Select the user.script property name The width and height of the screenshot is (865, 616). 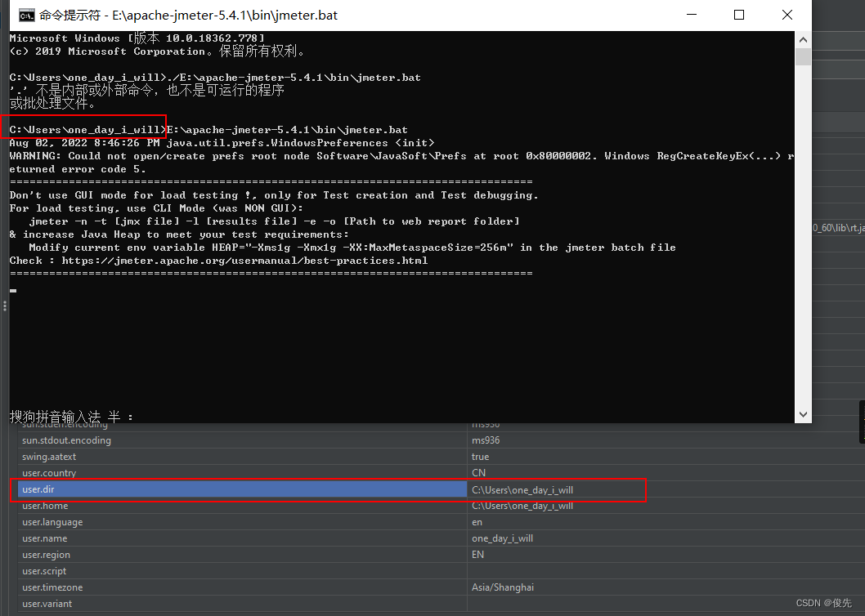tap(44, 571)
